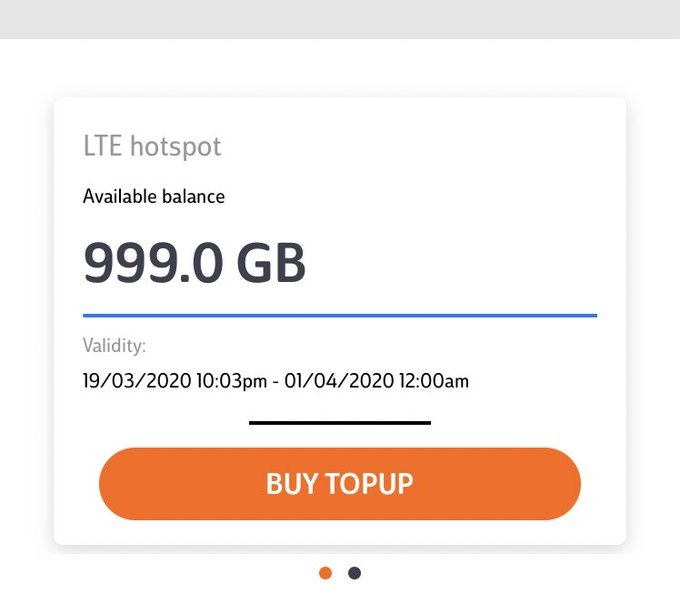The image size is (680, 604).
Task: Click the Available balance label
Action: (154, 196)
